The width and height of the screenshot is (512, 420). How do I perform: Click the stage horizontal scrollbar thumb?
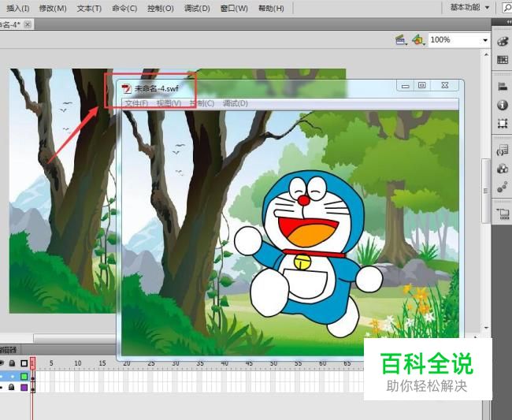coord(75,338)
